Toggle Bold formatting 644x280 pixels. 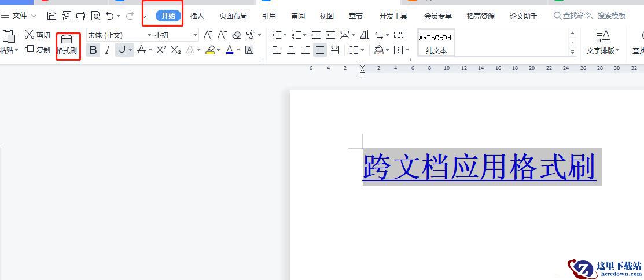(93, 50)
